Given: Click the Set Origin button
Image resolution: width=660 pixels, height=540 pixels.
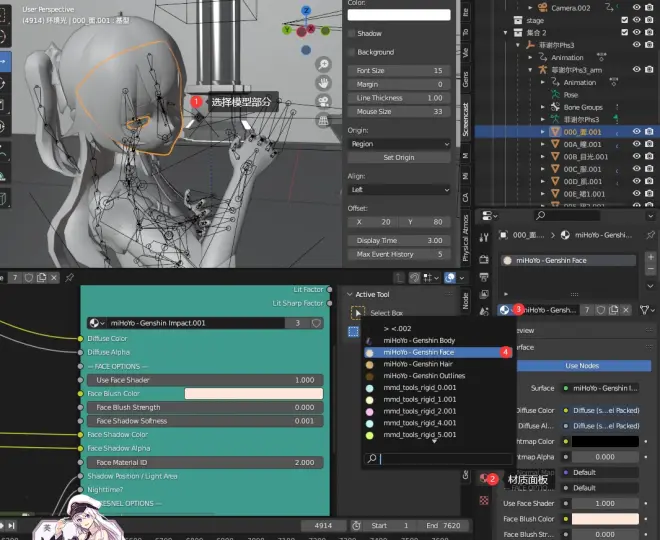Looking at the screenshot, I should [x=399, y=157].
